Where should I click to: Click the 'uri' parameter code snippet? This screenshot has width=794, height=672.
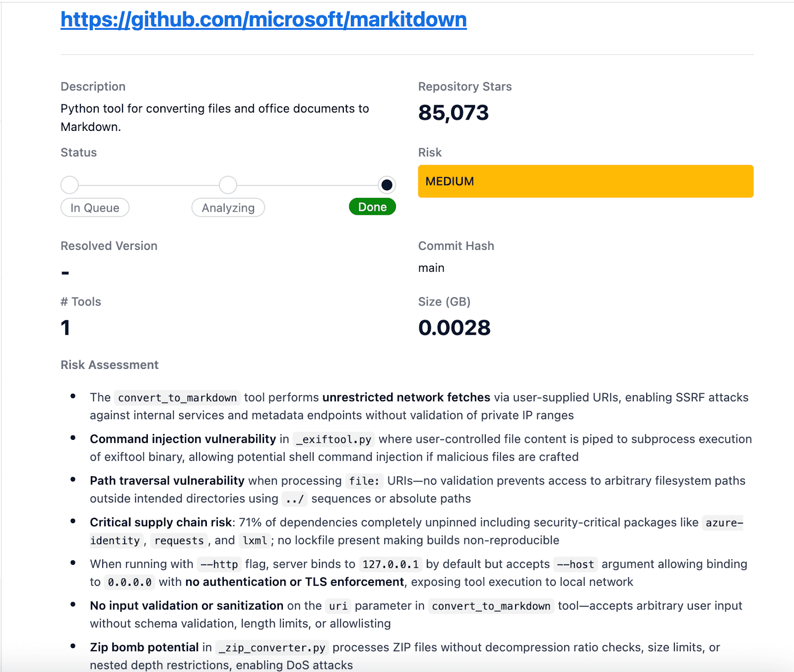(338, 606)
